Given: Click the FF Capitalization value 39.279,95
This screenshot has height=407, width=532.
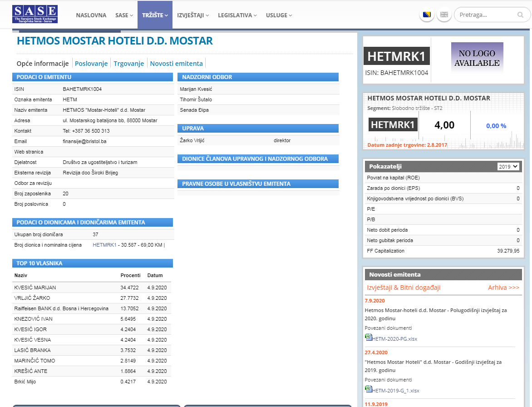Looking at the screenshot, I should 508,251.
